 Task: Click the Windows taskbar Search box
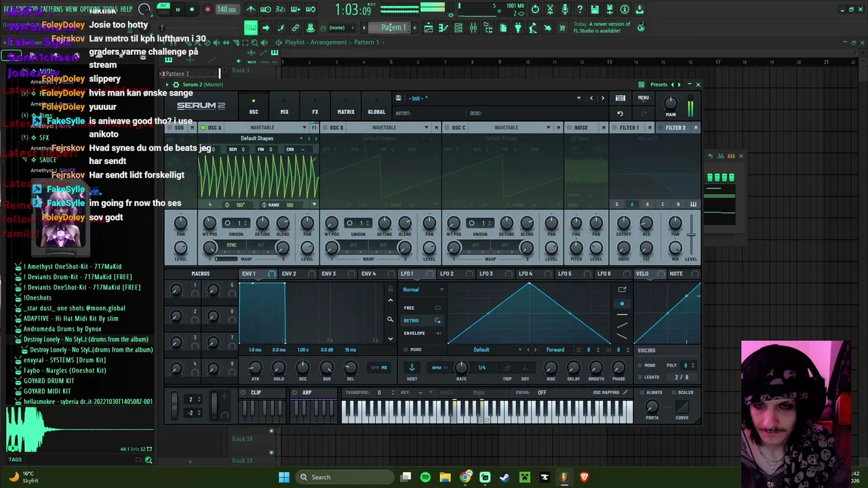pyautogui.click(x=345, y=477)
